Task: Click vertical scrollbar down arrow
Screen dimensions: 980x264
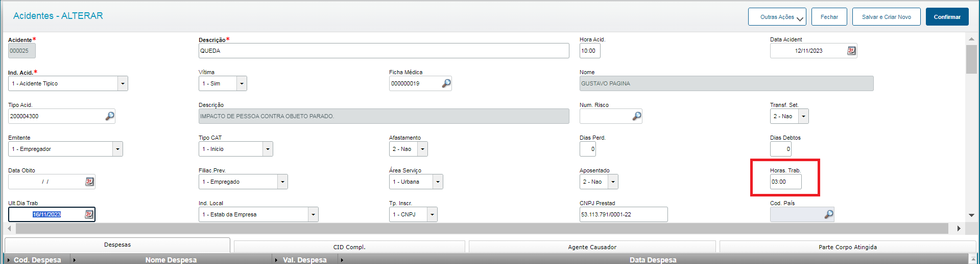Action: click(971, 215)
